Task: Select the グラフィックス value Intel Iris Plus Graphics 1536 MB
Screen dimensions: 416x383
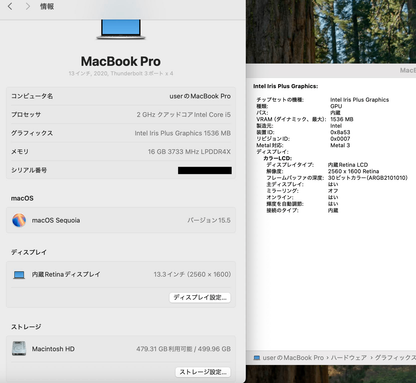Action: click(183, 133)
